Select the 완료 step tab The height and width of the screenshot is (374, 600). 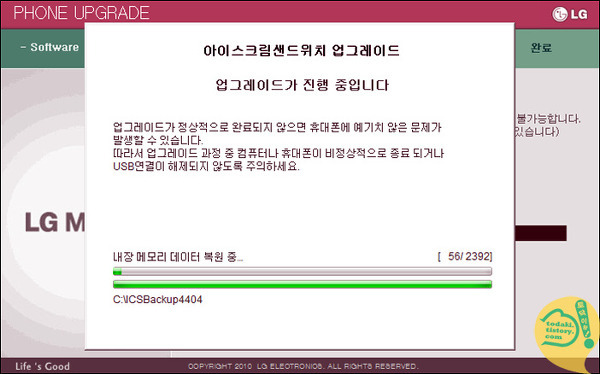[x=541, y=48]
